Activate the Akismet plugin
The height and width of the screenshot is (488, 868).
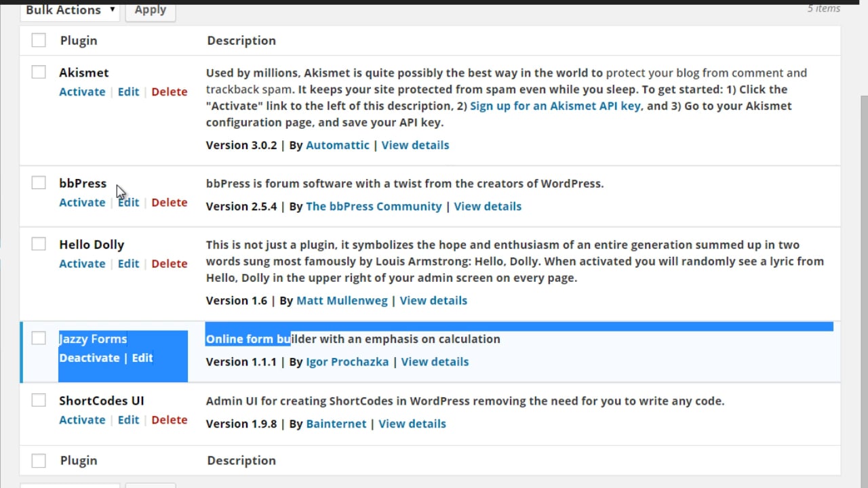click(x=81, y=91)
